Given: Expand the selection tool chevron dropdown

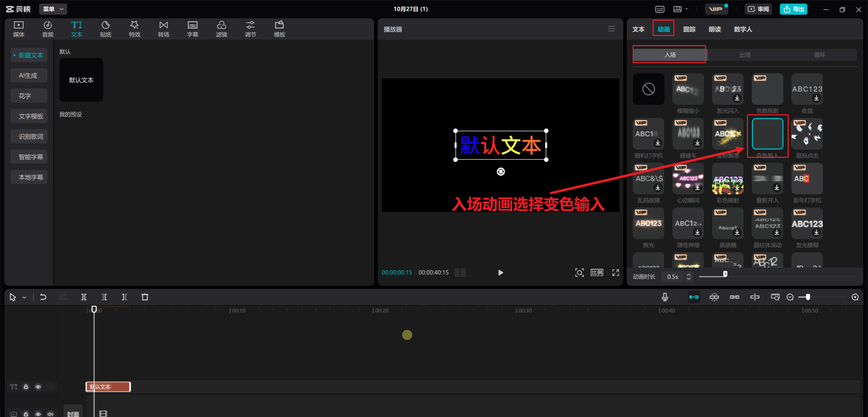Looking at the screenshot, I should [x=24, y=297].
